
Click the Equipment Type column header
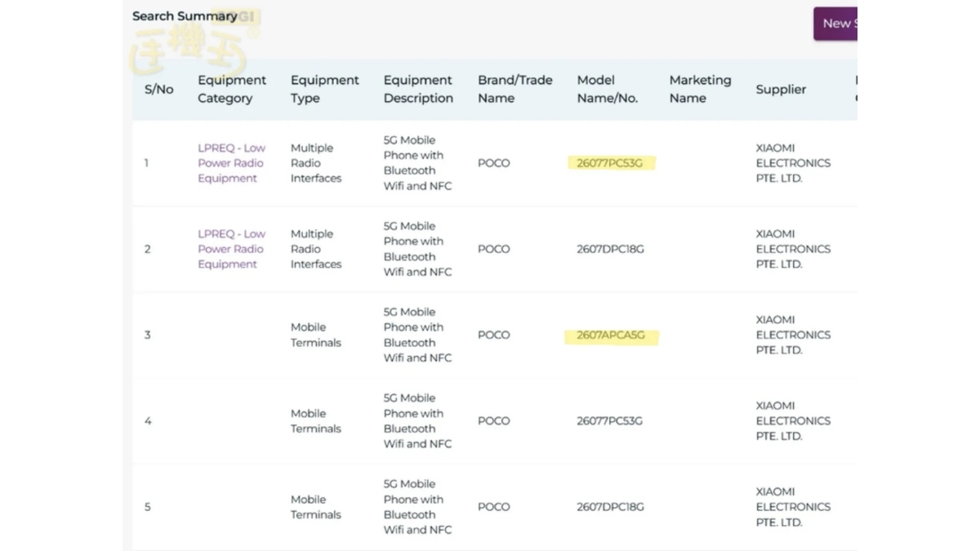(324, 89)
